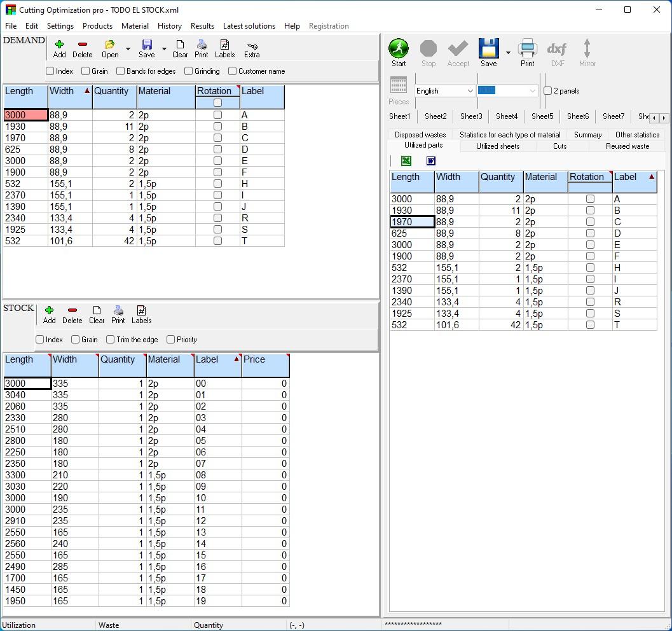Screen dimensions: 672x631
Task: Export utilized parts to Excel icon
Action: point(406,161)
